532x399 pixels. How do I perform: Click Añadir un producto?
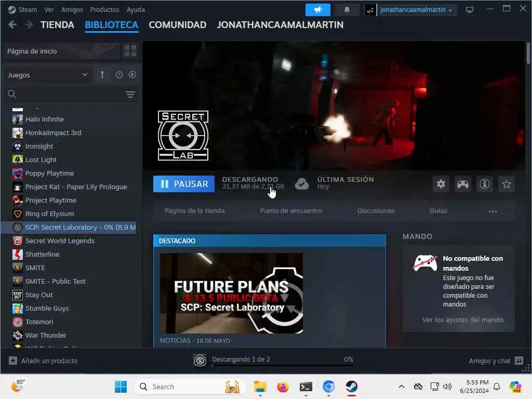tap(49, 361)
